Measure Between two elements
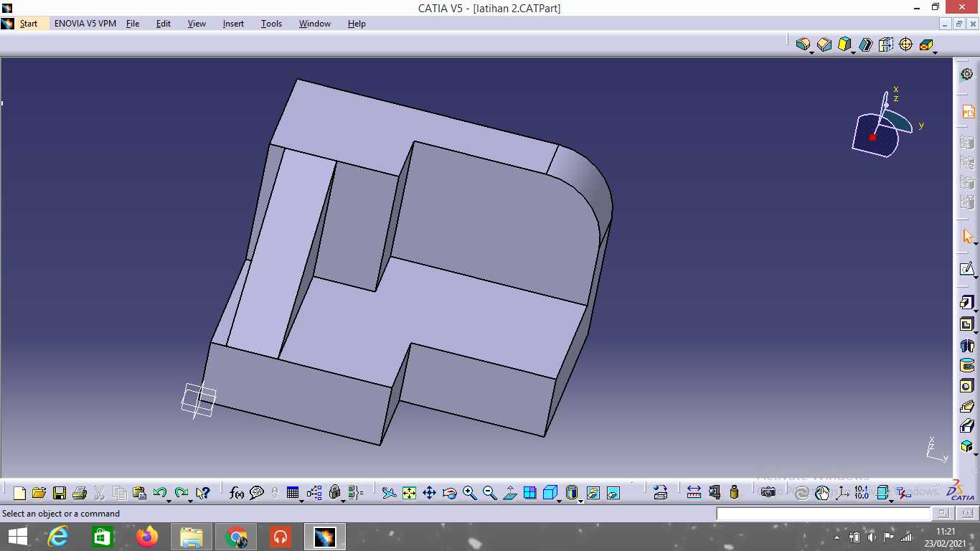Screen dimensions: 980x551 [694, 493]
